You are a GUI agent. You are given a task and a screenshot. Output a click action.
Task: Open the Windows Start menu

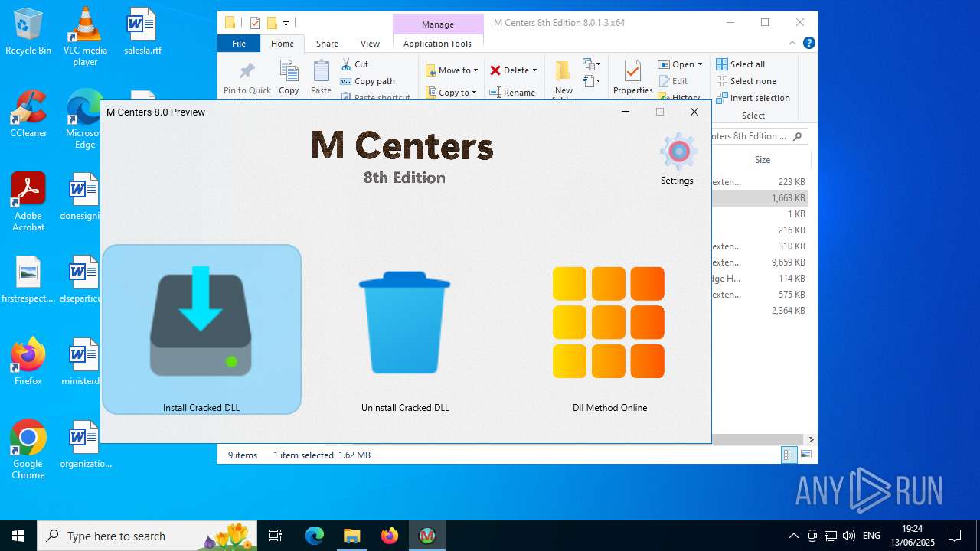click(18, 536)
